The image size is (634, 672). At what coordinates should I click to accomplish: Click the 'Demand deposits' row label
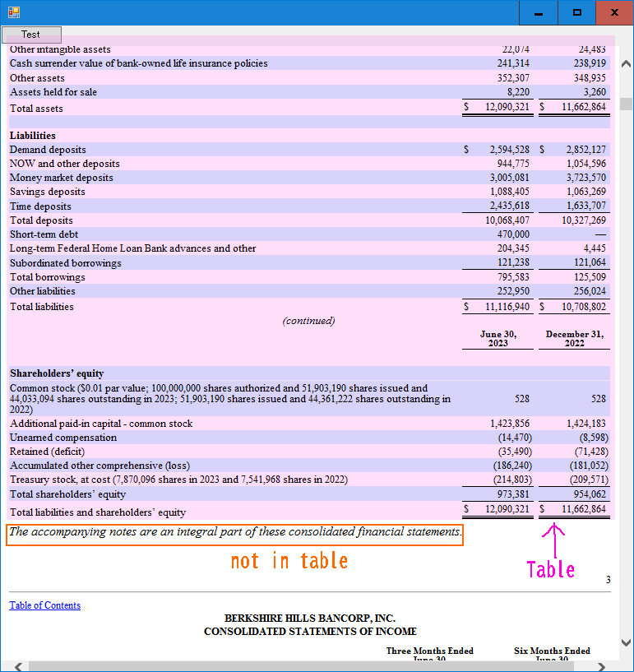pos(48,150)
